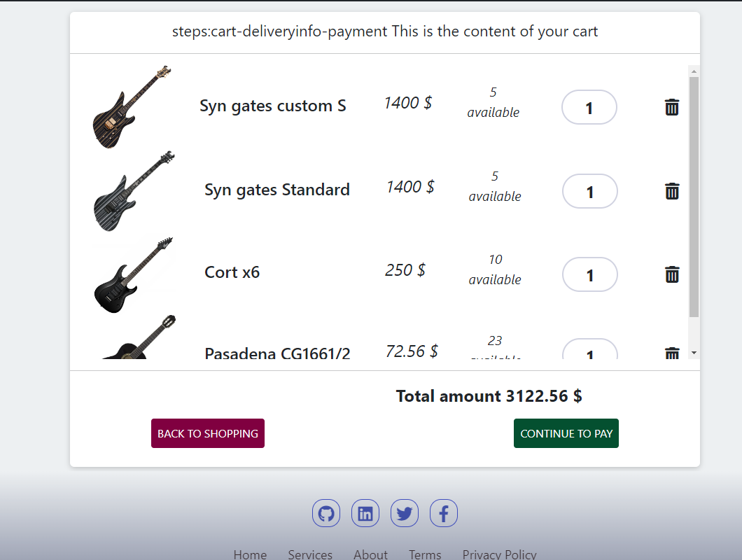
Task: Focus quantity field for Syn gates custom S
Action: pos(589,108)
